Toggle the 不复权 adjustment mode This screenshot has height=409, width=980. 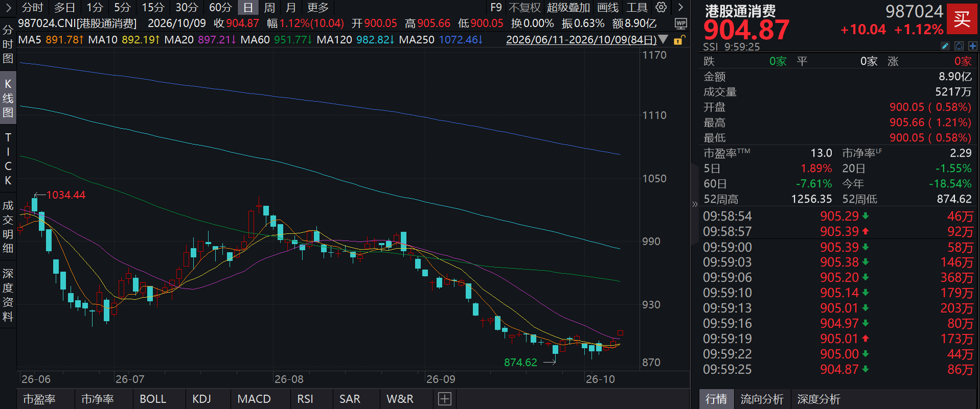(525, 8)
